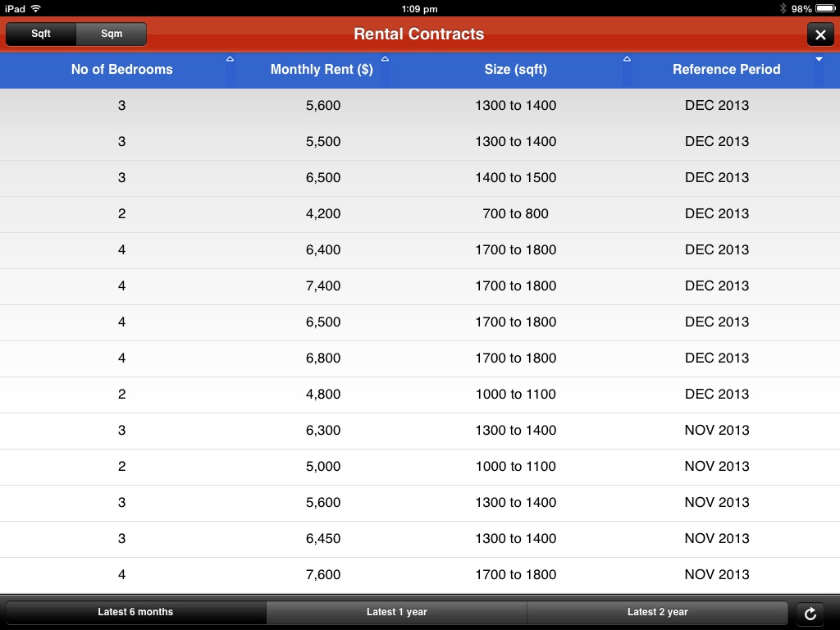This screenshot has height=630, width=840.
Task: Toggle Reference Period sort arrow
Action: point(818,59)
